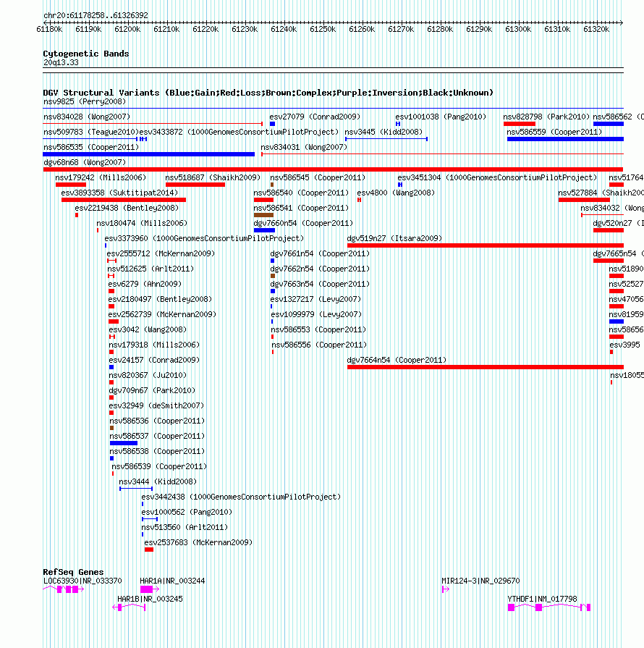Click the nsv3445 (Kidd2008) variant label
This screenshot has width=644, height=648.
pos(384,132)
